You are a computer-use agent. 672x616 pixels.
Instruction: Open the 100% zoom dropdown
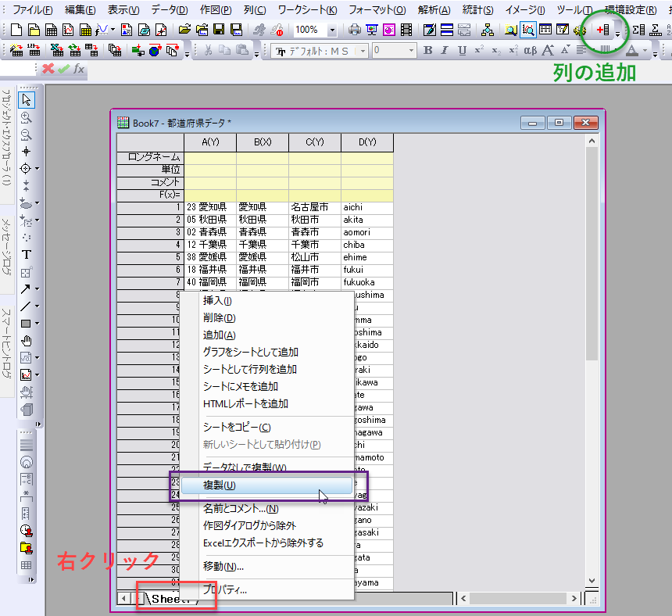pos(332,30)
